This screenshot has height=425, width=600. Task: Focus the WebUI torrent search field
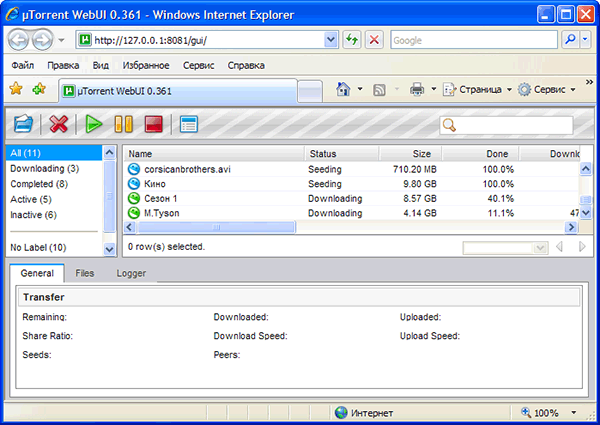pyautogui.click(x=506, y=125)
